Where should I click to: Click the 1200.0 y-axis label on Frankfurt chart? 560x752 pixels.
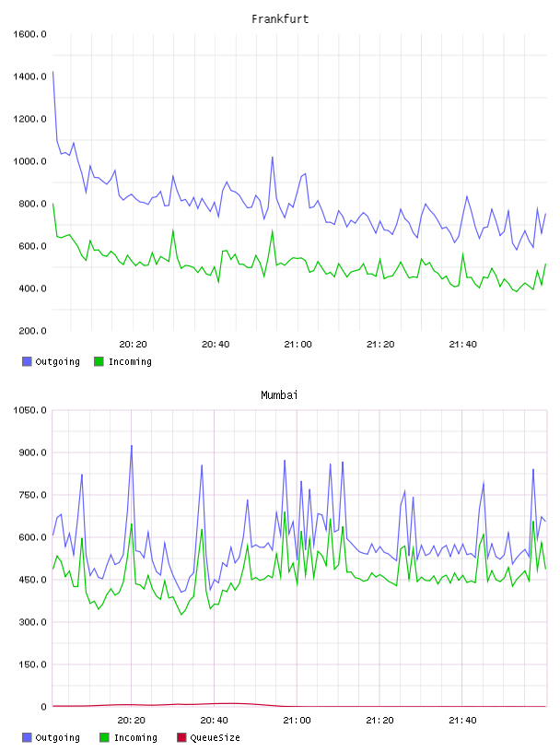click(29, 119)
